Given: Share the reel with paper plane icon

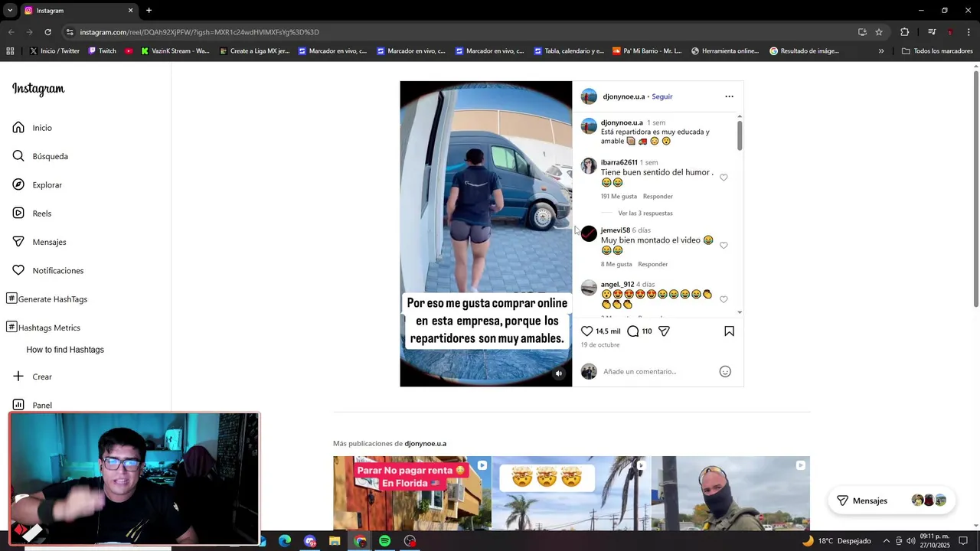Looking at the screenshot, I should 664,331.
